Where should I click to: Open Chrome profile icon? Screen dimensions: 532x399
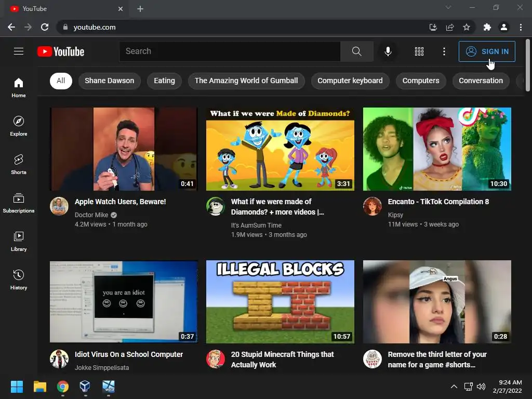[x=504, y=27]
